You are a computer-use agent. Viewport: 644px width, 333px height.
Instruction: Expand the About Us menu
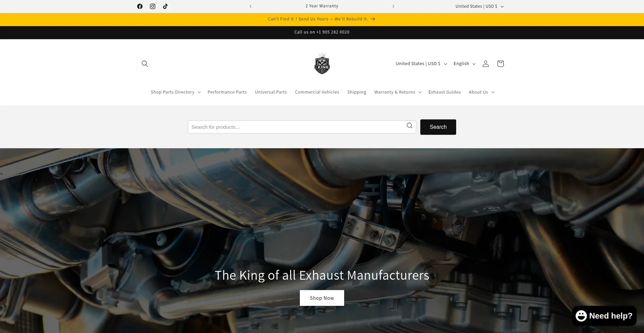(482, 92)
